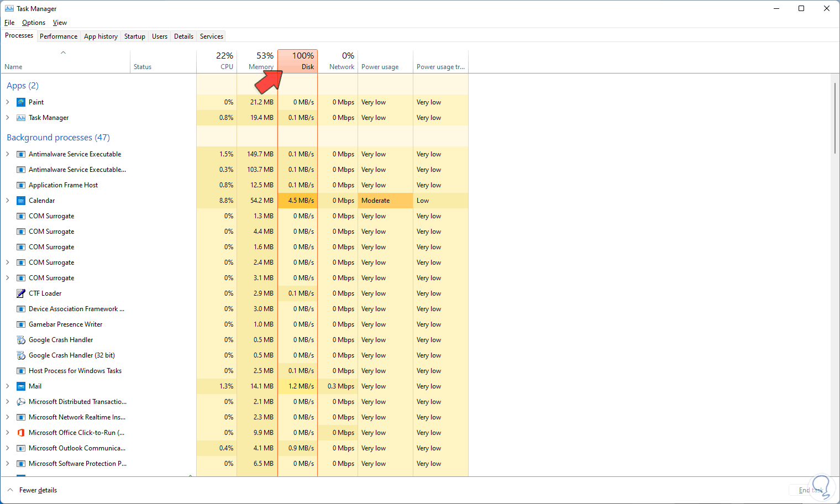Click the Google Crash Handler (32 bit) icon
This screenshot has height=504, width=840.
(21, 355)
